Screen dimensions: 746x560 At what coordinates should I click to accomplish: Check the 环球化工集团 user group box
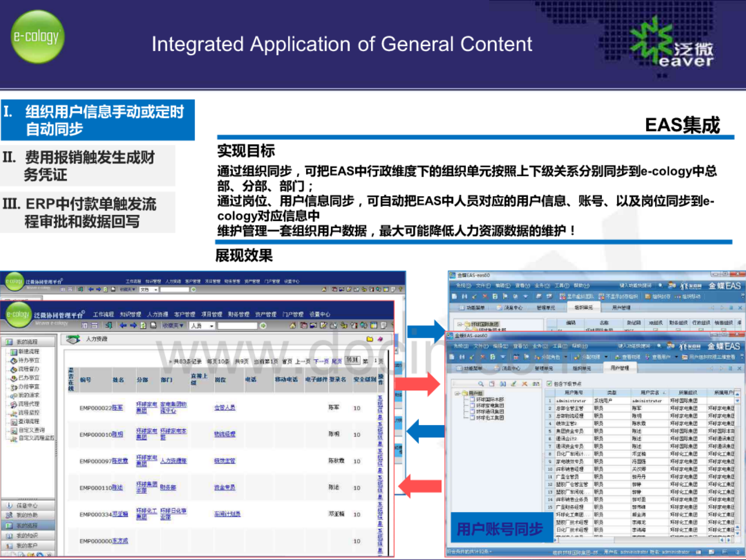473,418
